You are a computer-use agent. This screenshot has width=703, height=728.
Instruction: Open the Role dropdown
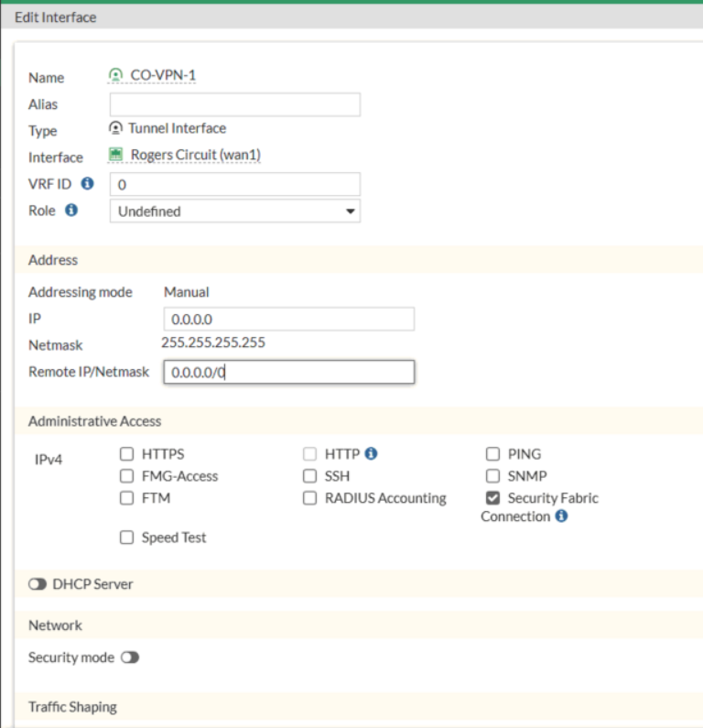tap(234, 212)
